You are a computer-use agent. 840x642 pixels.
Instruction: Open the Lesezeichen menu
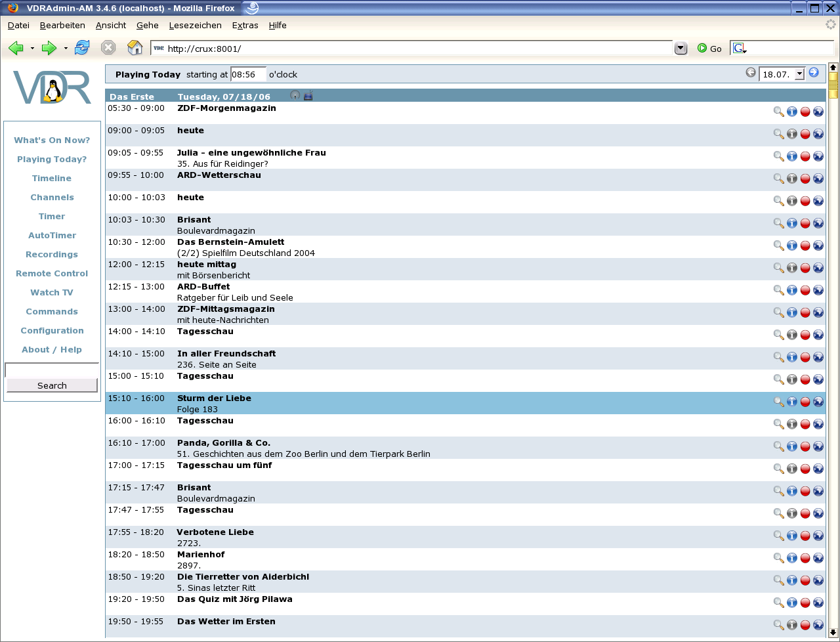(x=195, y=26)
